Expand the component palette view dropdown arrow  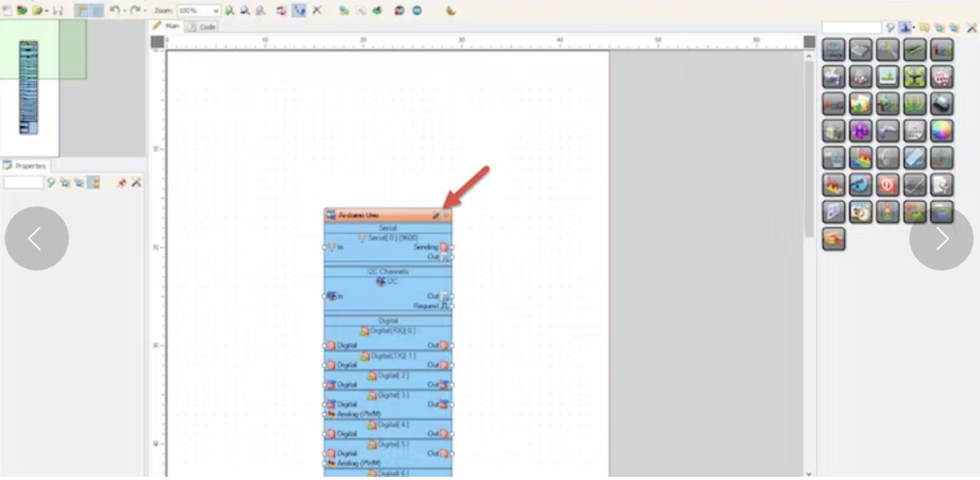(x=914, y=28)
